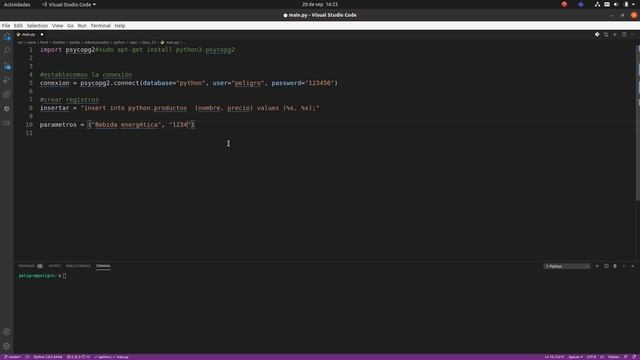Select Python interpreter version in status bar

48,357
